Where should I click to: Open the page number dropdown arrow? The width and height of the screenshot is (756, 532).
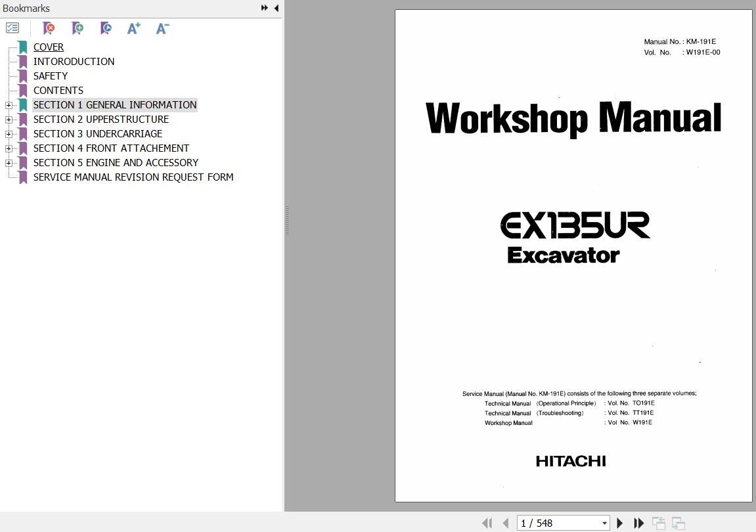click(x=604, y=523)
